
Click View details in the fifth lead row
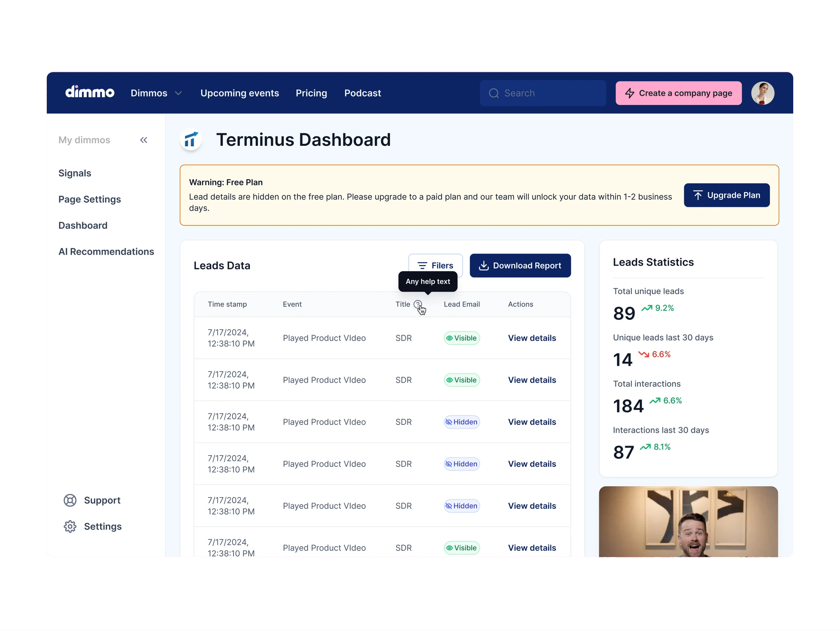tap(532, 506)
